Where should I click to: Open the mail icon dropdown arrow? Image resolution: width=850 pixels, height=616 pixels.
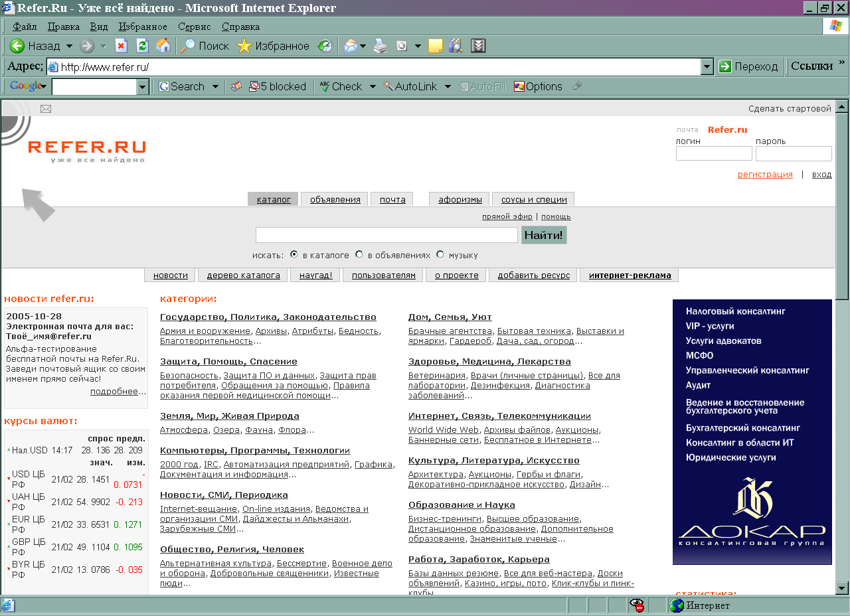click(x=363, y=46)
